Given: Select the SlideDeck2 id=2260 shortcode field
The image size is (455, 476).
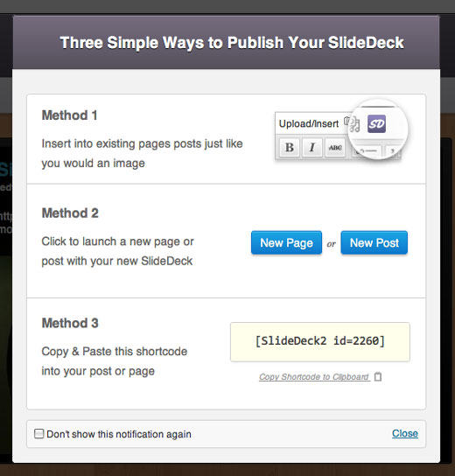Looking at the screenshot, I should 320,342.
